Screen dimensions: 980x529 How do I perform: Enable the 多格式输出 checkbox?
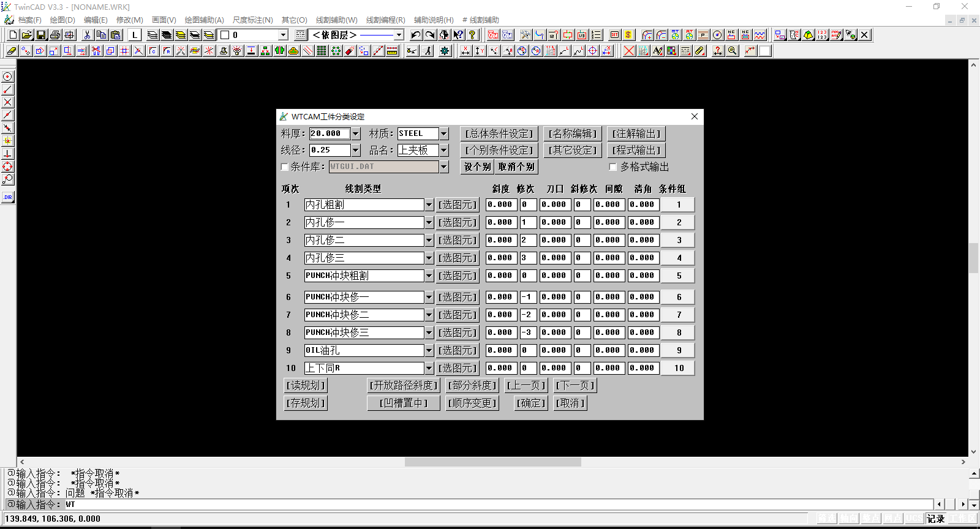click(x=613, y=167)
